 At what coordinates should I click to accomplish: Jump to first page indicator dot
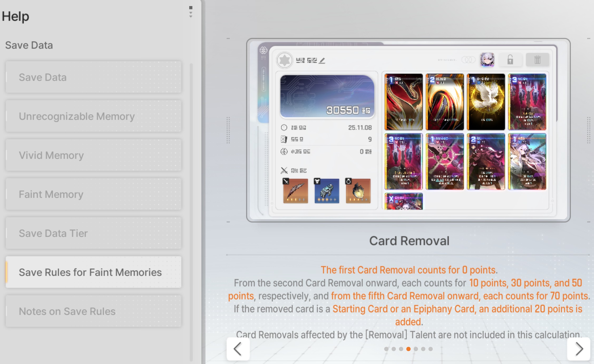click(x=386, y=349)
